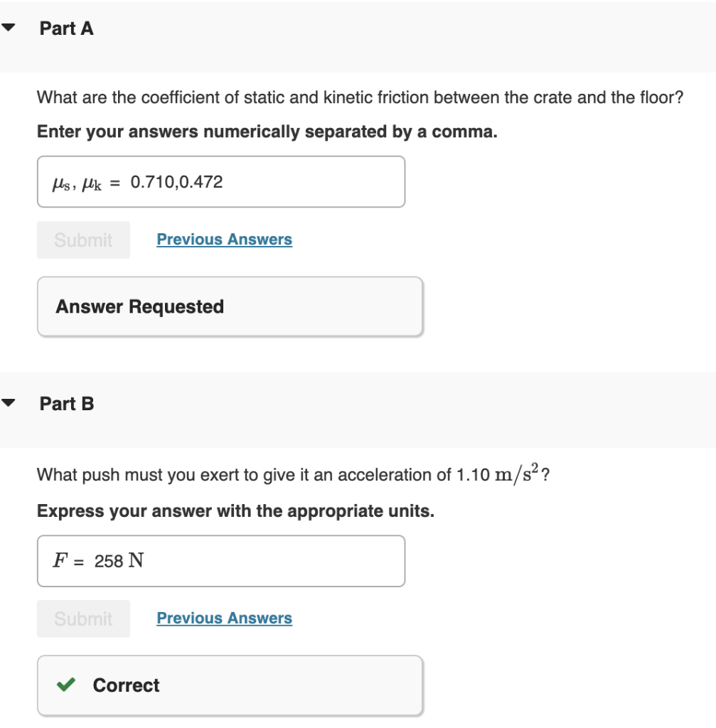
Task: Click the 'Enter your answers numerically' instruction
Action: (267, 132)
